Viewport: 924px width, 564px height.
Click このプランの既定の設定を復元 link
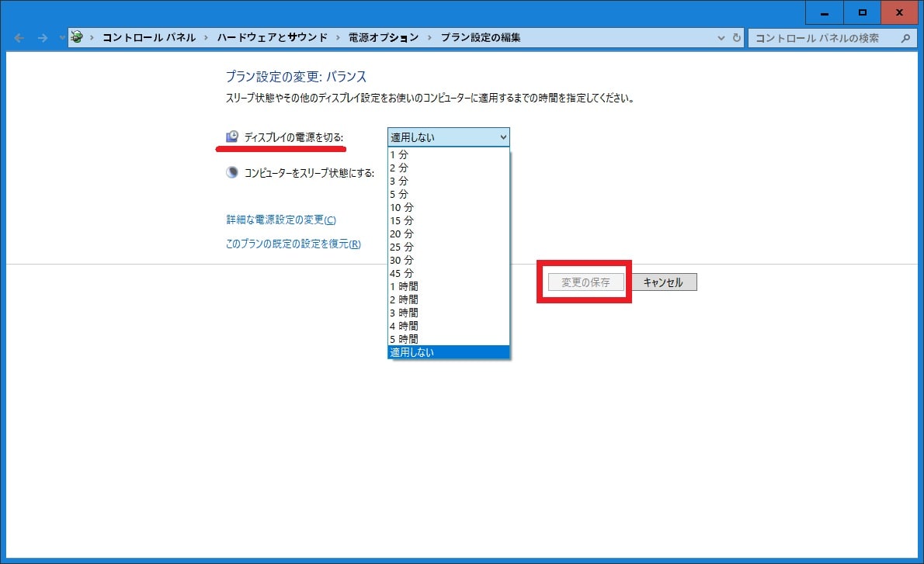[294, 244]
